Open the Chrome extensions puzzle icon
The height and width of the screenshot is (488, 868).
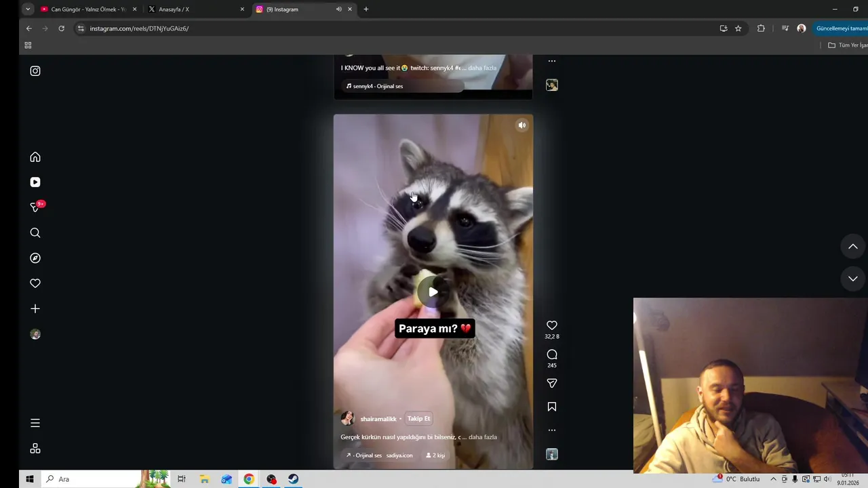coord(761,28)
